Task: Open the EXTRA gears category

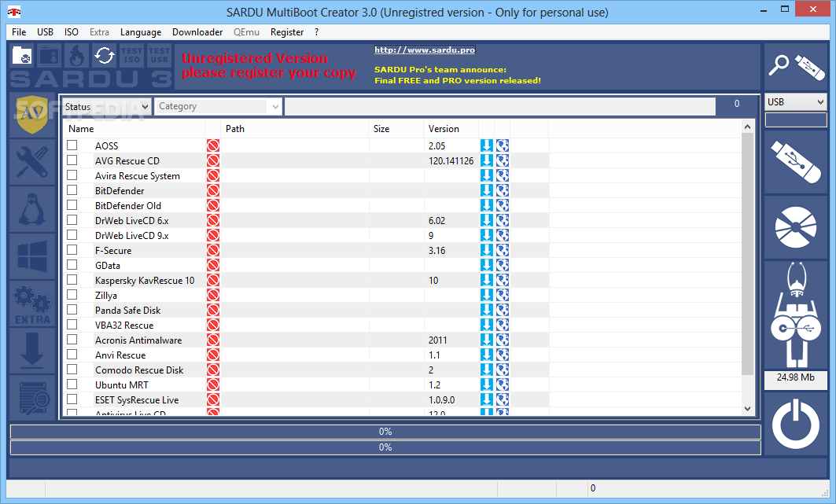Action: coord(32,304)
